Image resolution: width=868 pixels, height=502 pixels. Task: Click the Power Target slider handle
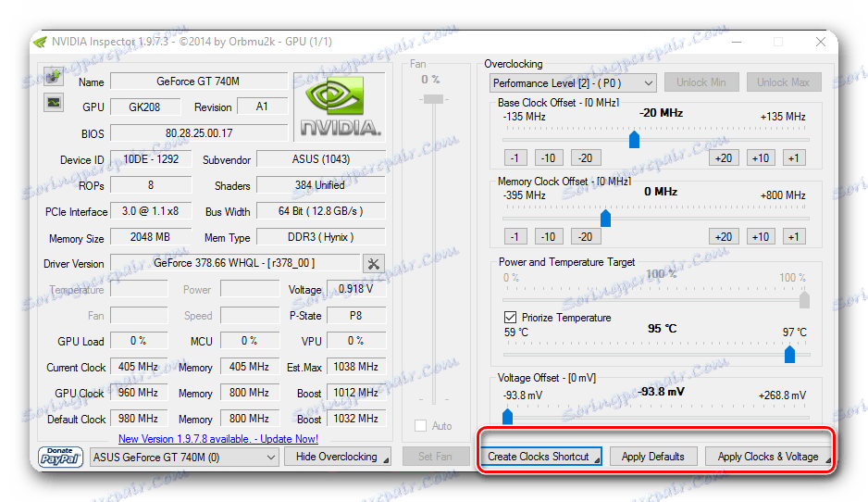[x=804, y=300]
